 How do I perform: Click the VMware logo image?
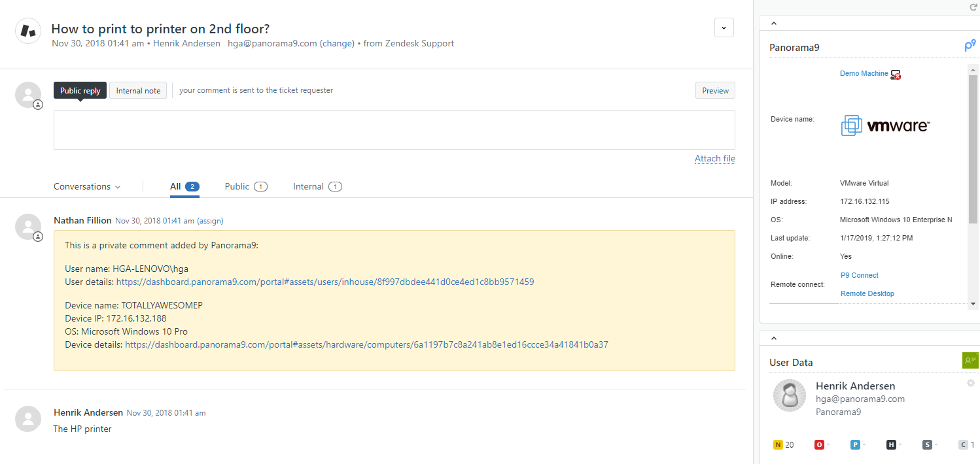886,125
